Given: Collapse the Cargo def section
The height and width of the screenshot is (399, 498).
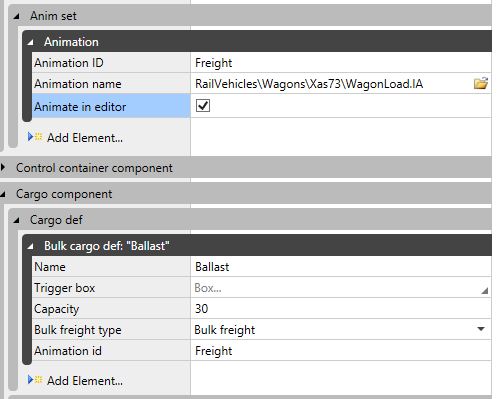Looking at the screenshot, I should point(16,220).
